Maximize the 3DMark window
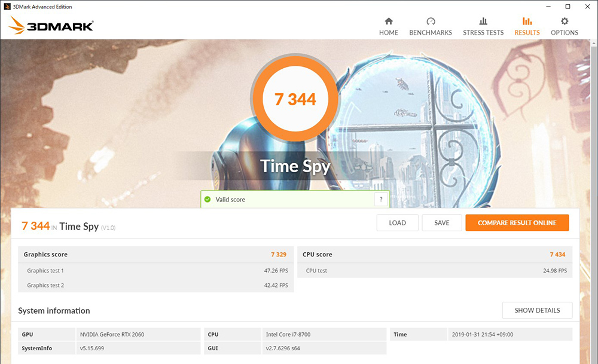 click(568, 7)
